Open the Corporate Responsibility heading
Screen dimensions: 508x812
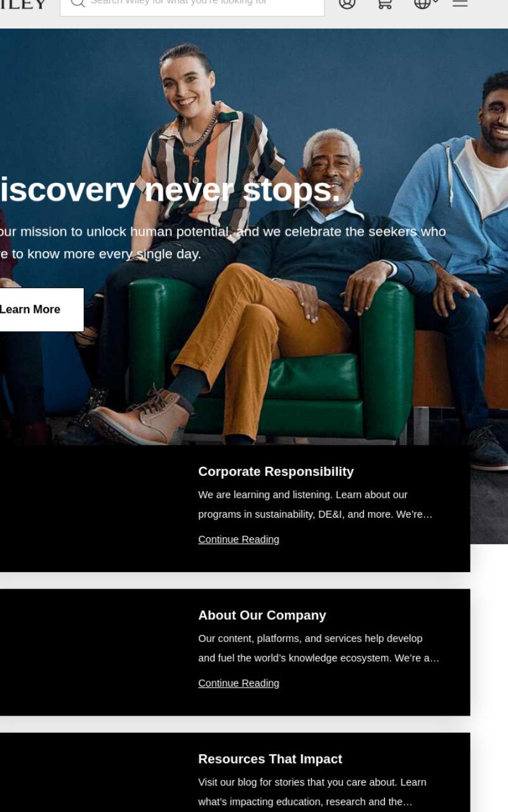coord(276,471)
